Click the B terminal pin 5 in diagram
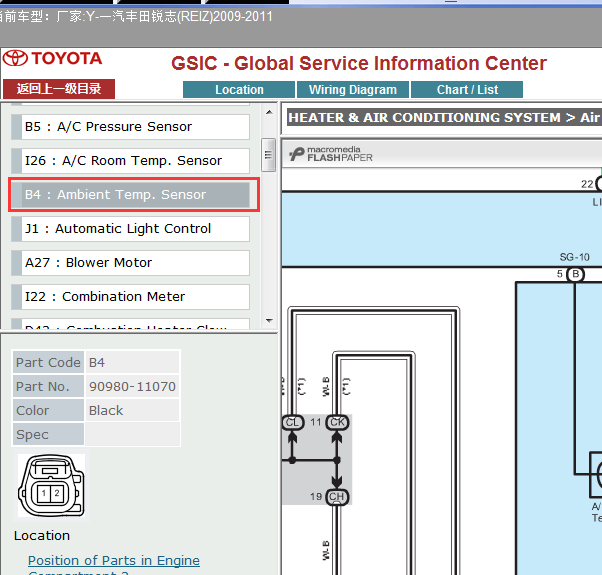602x575 pixels. 575,274
